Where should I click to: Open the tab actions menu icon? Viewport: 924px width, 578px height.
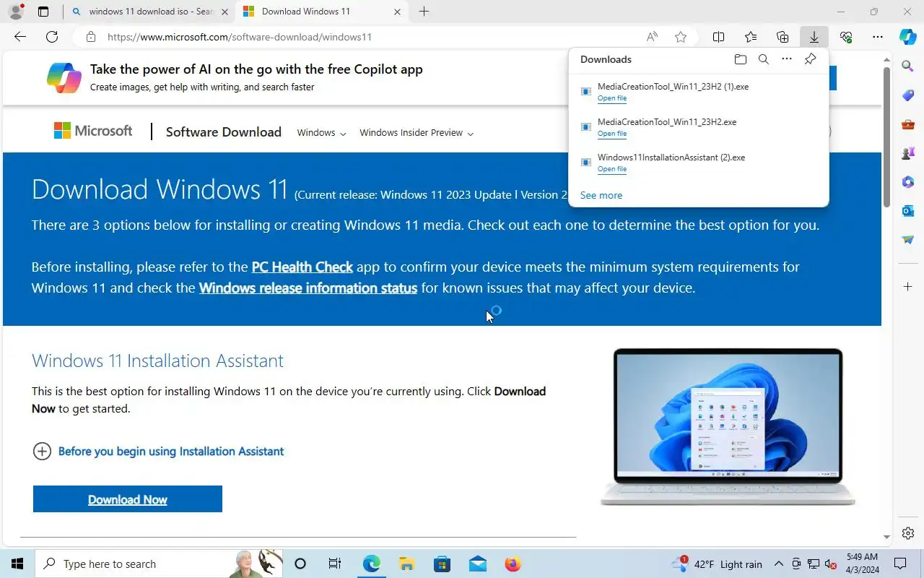point(43,12)
